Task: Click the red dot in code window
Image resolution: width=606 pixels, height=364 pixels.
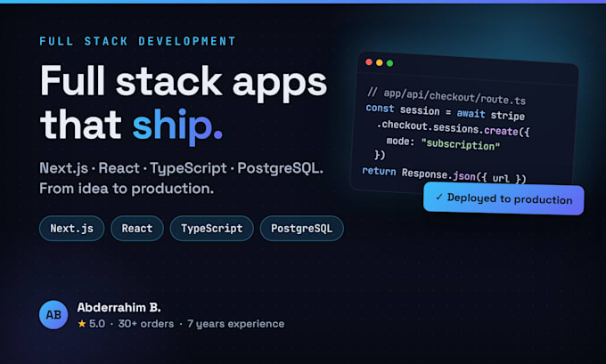Action: (x=369, y=62)
